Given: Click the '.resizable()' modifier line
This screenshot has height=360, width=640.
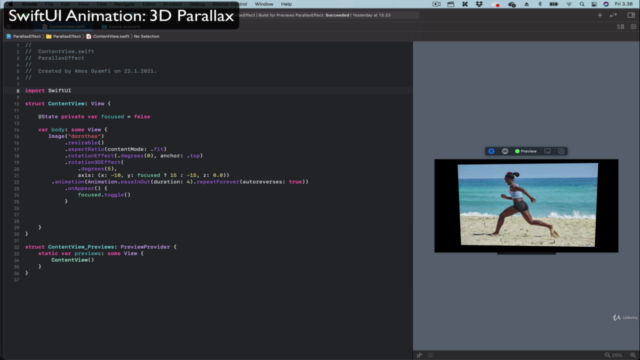Looking at the screenshot, I should click(x=84, y=143).
